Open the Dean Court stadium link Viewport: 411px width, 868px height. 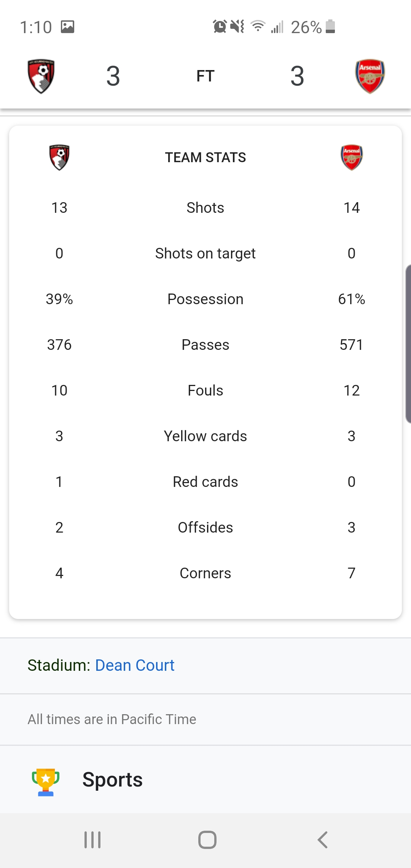(135, 665)
